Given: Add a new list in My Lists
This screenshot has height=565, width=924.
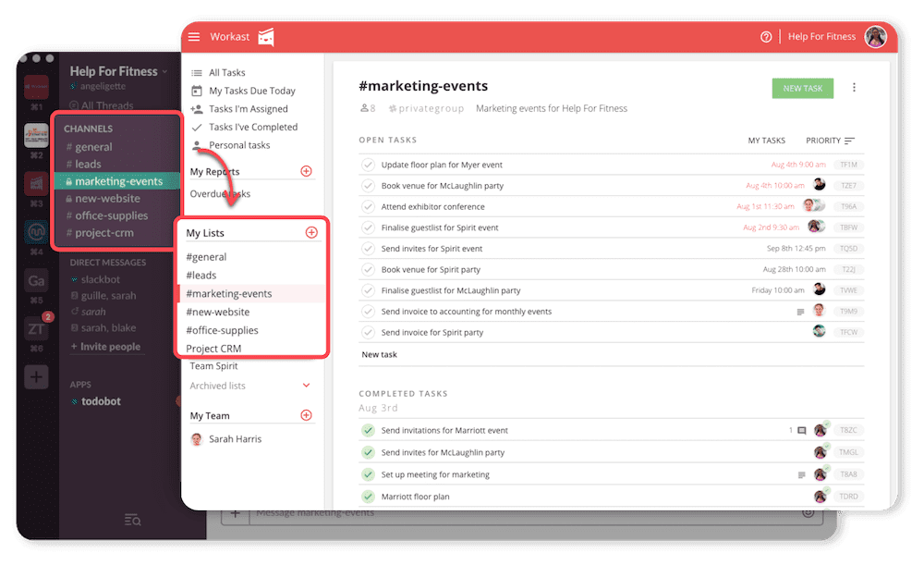Looking at the screenshot, I should coord(311,232).
